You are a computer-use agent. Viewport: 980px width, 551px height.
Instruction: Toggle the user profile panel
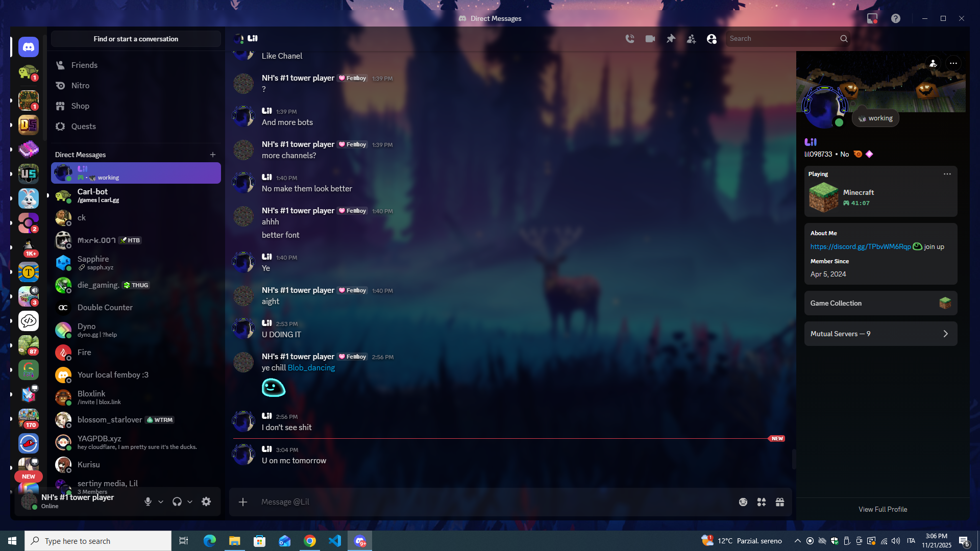712,39
